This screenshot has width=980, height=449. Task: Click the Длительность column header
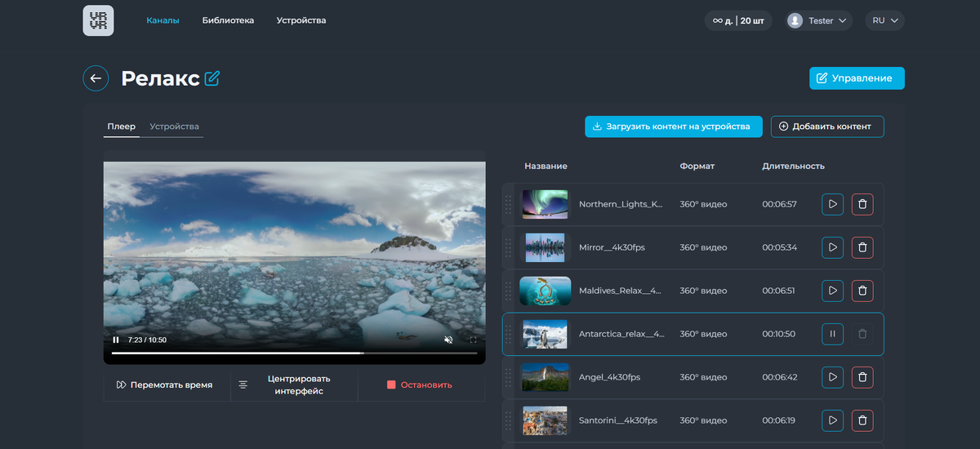pyautogui.click(x=793, y=166)
